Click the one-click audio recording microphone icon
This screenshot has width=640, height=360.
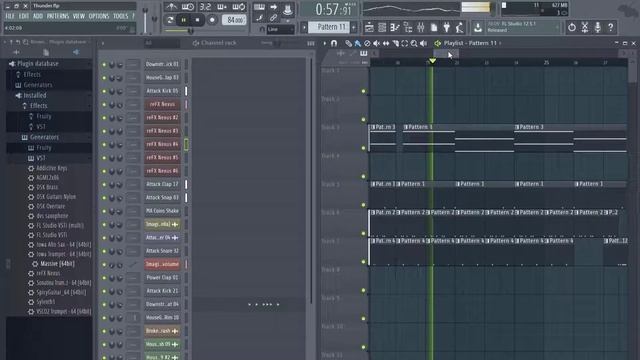(598, 27)
